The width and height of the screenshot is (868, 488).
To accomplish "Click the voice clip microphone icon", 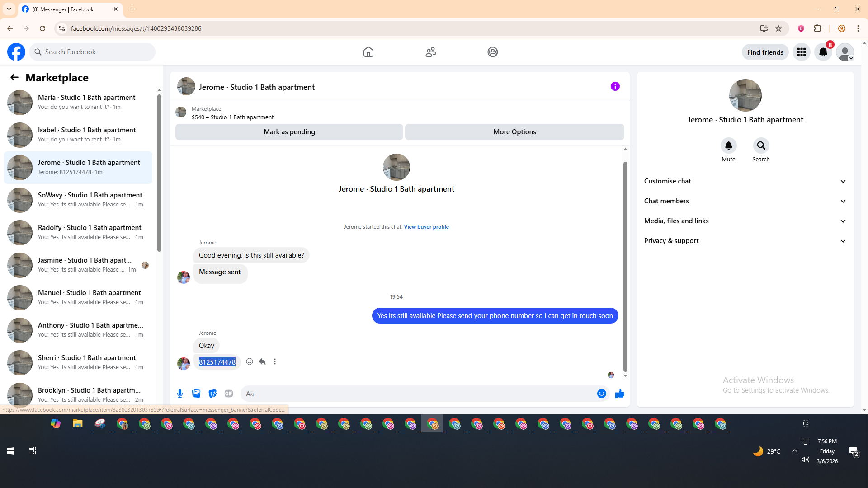I will [x=180, y=394].
